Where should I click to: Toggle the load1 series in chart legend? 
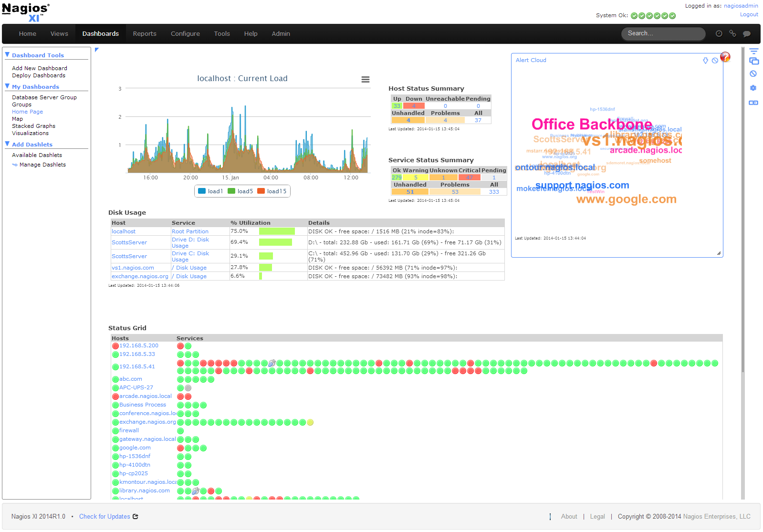point(210,191)
